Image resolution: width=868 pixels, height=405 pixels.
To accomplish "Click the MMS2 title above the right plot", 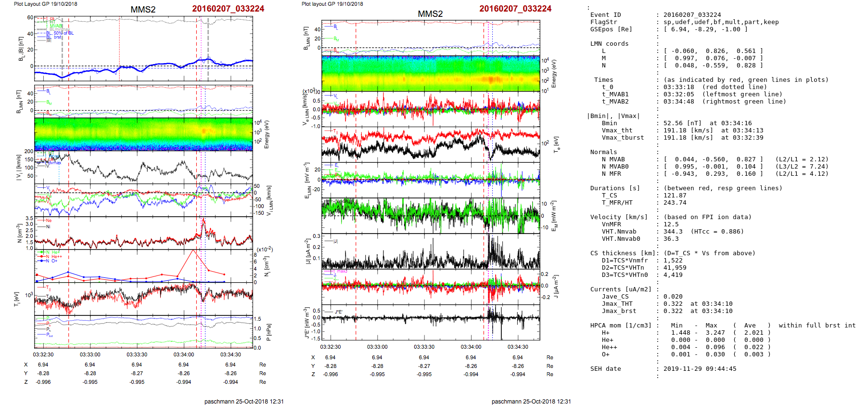I will coord(430,13).
